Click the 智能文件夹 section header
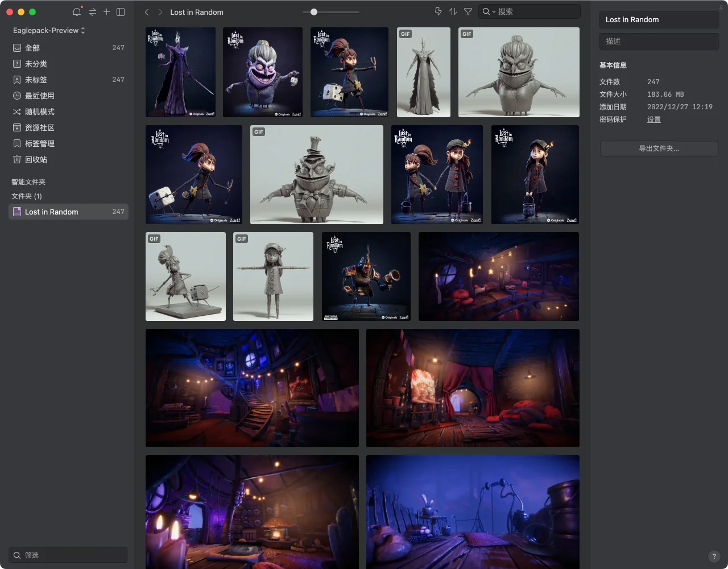The height and width of the screenshot is (569, 728). pyautogui.click(x=28, y=182)
